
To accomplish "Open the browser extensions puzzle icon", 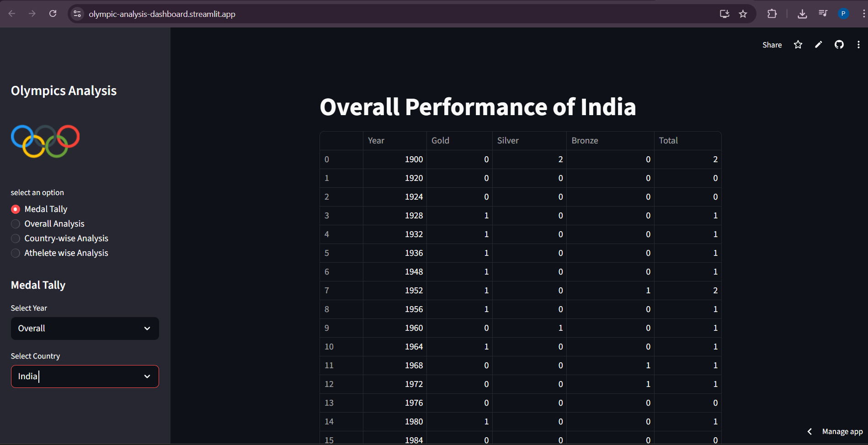I will point(772,14).
